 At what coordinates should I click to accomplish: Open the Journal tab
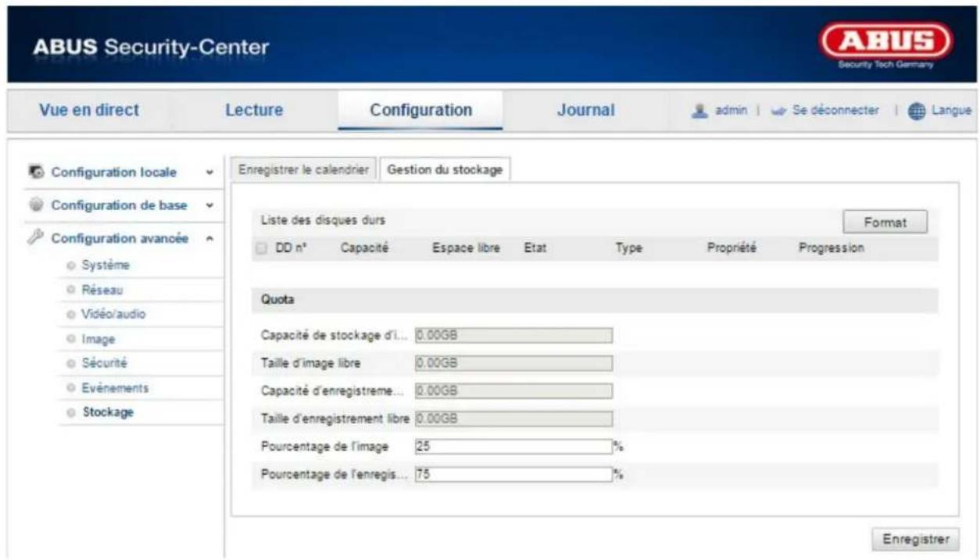pos(585,110)
